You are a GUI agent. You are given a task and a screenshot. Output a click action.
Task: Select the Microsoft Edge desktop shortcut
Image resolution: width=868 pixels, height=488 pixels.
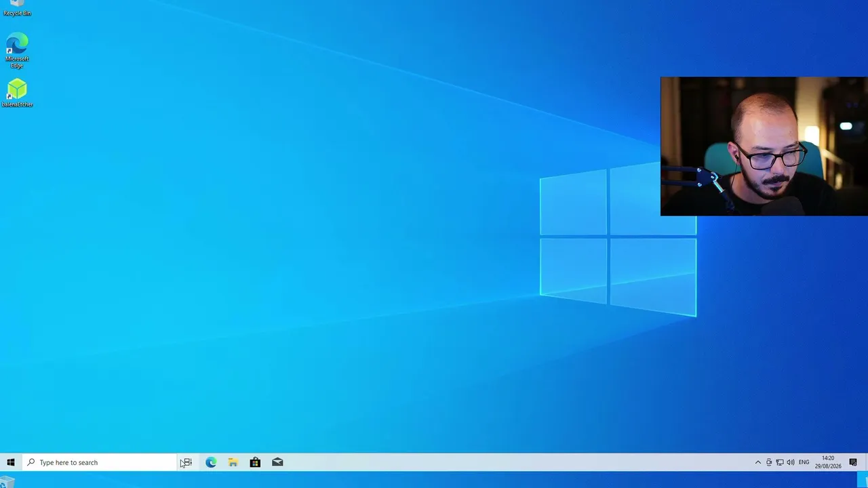click(17, 50)
